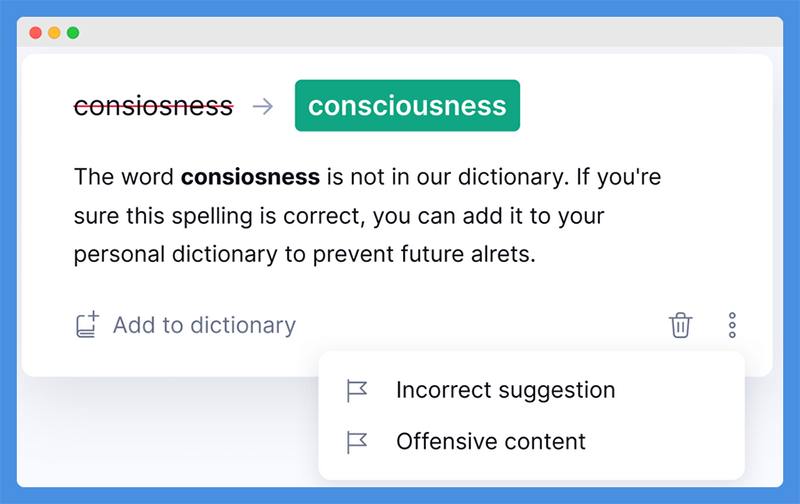
Task: Accept the green consciousness suggestion
Action: [407, 106]
